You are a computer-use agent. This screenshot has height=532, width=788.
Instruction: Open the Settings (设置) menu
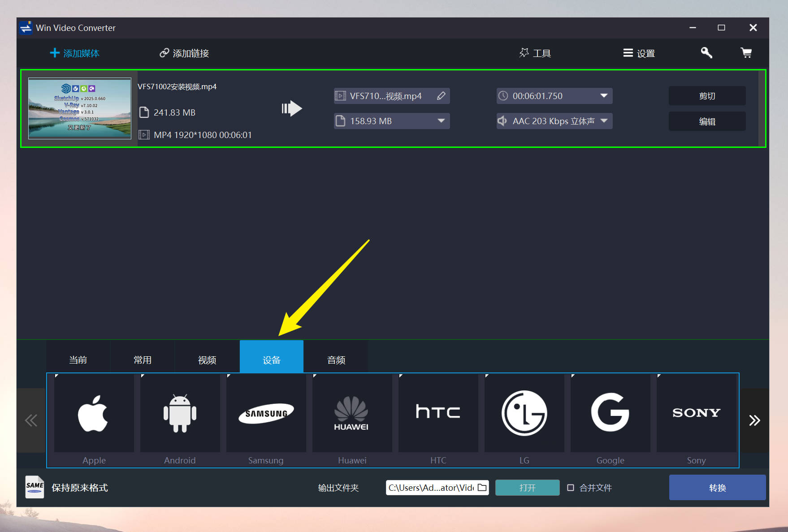coord(639,53)
